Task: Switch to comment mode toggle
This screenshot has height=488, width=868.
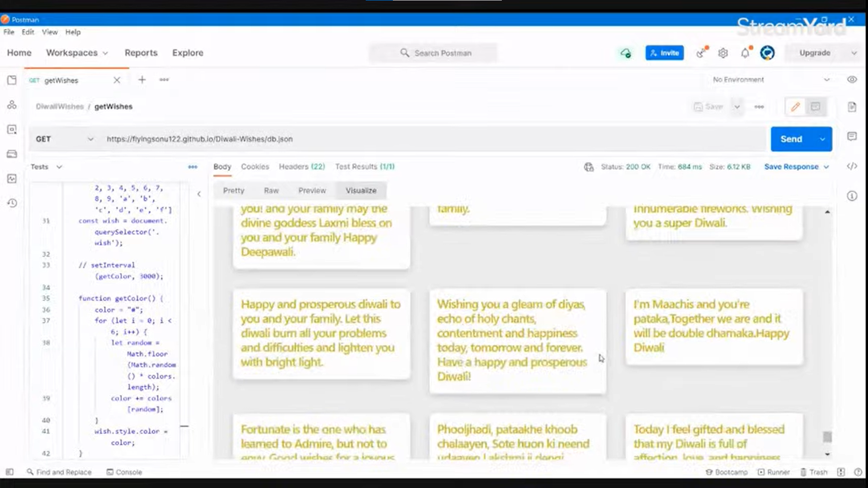Action: tap(816, 107)
